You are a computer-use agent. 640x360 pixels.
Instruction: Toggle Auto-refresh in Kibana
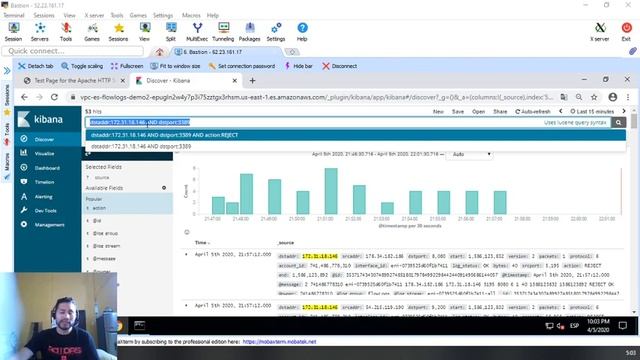coord(533,111)
